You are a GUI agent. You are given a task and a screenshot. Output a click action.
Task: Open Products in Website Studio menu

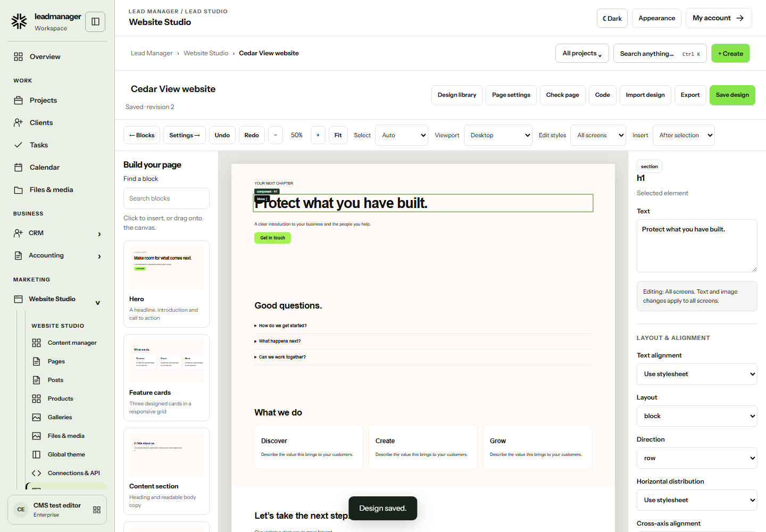61,399
